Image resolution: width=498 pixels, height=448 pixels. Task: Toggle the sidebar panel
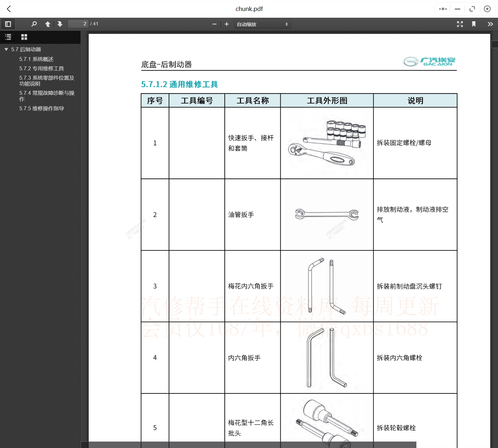(x=8, y=24)
